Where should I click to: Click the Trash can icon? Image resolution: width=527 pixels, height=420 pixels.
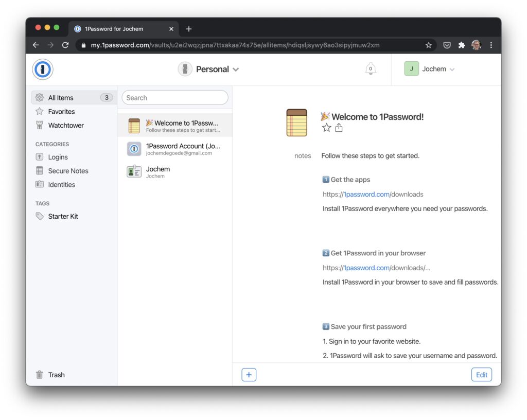[x=39, y=374]
